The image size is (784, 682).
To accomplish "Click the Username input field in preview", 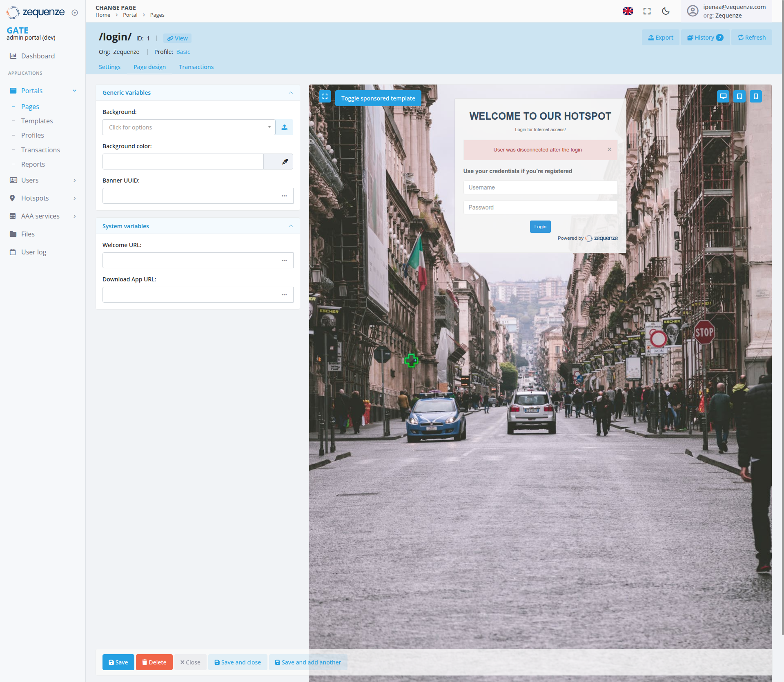I will [540, 187].
